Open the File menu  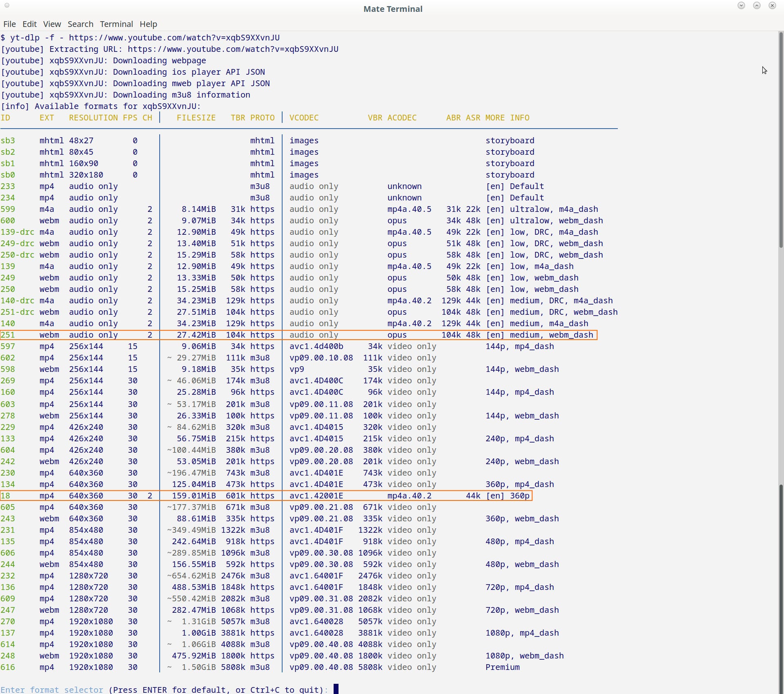pyautogui.click(x=9, y=24)
